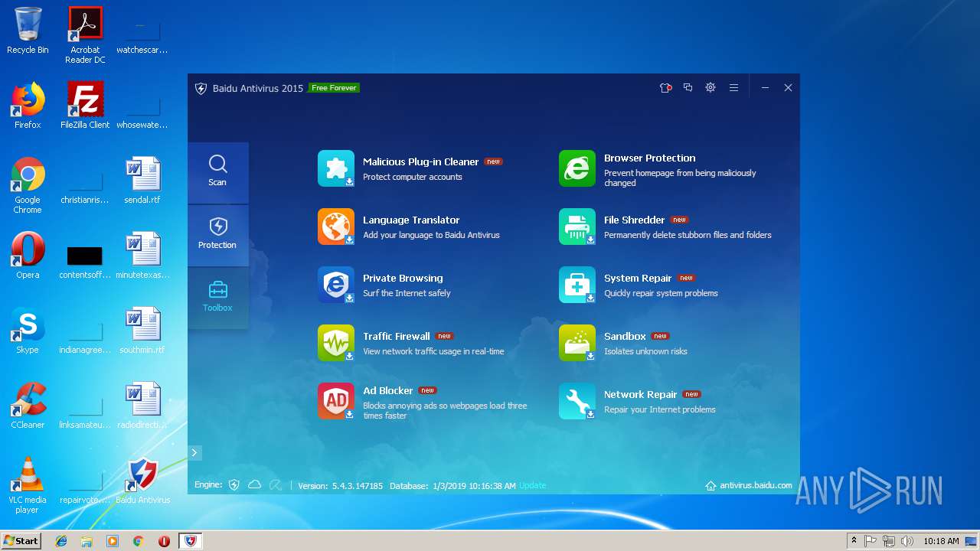Click the Traffic Firewall shield icon
Screen dimensions: 980x551
[x=336, y=343]
